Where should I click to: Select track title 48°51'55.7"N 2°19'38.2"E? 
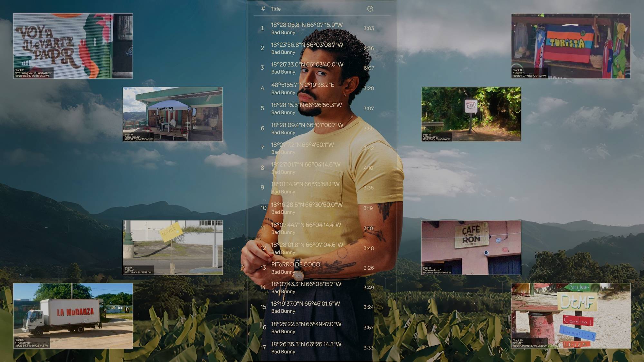(x=302, y=85)
